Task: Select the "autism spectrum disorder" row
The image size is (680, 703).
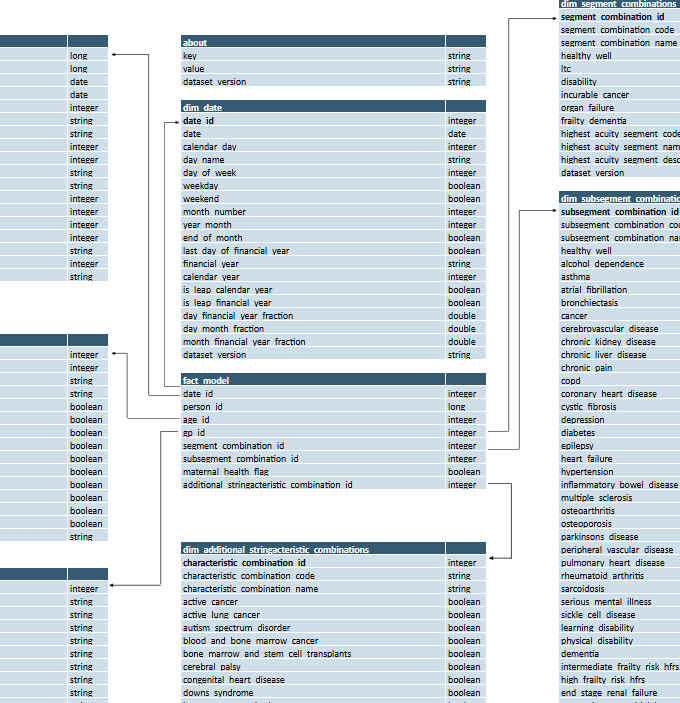Action: (236, 628)
